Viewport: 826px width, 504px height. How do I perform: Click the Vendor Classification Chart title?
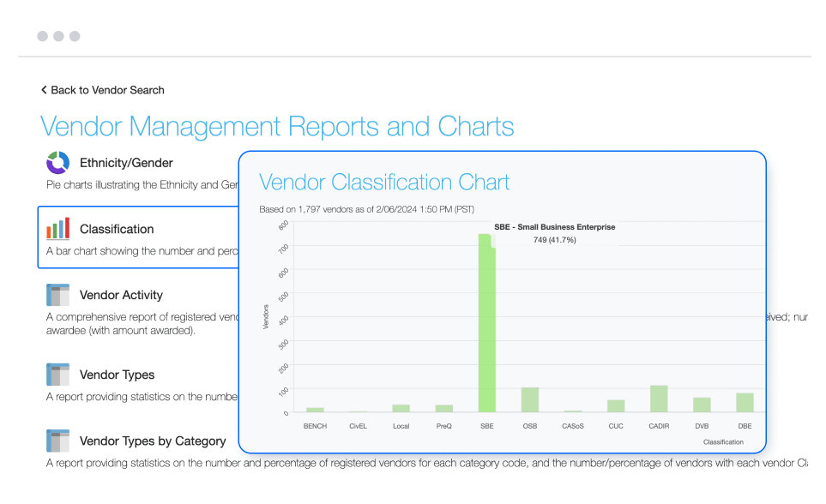(x=383, y=182)
